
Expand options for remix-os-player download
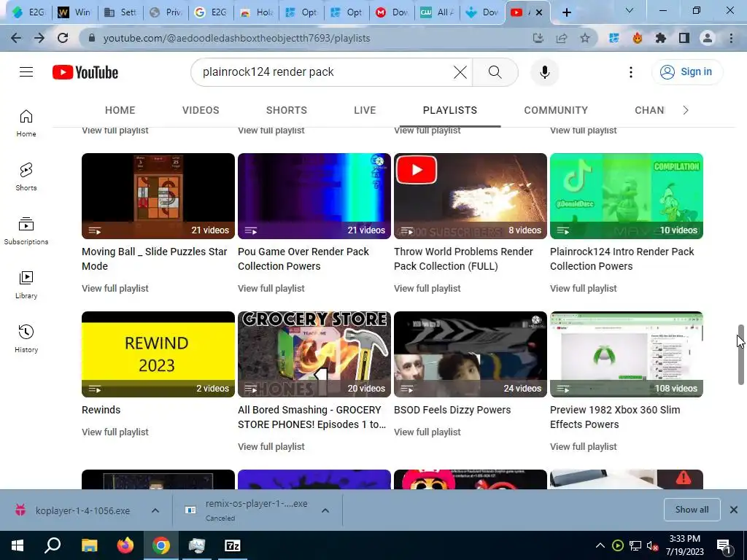325,510
